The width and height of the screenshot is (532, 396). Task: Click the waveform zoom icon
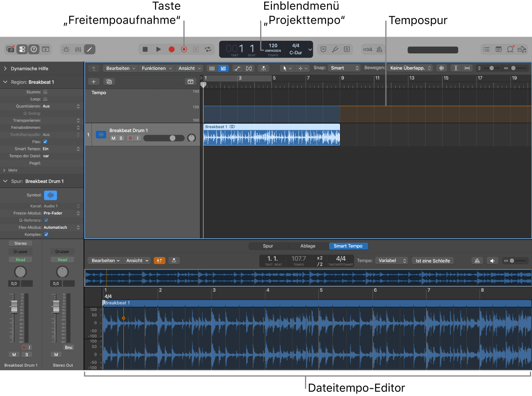pyautogui.click(x=441, y=68)
